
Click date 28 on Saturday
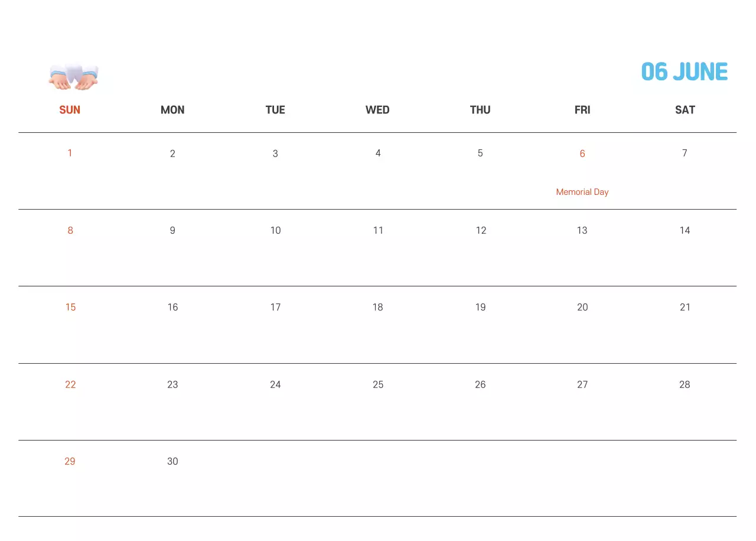685,384
